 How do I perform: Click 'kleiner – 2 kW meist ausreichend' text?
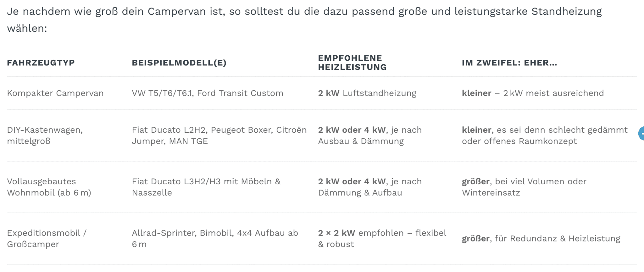533,93
